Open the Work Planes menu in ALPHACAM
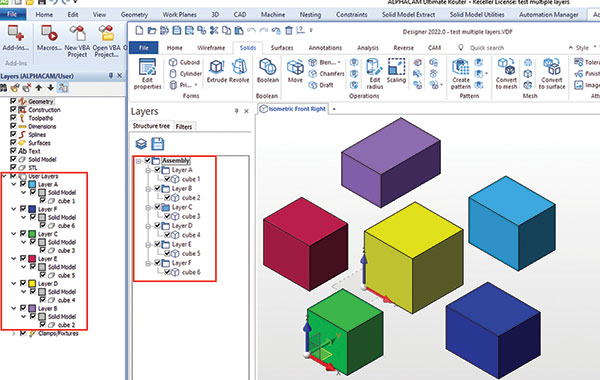The image size is (600, 380). 179,15
